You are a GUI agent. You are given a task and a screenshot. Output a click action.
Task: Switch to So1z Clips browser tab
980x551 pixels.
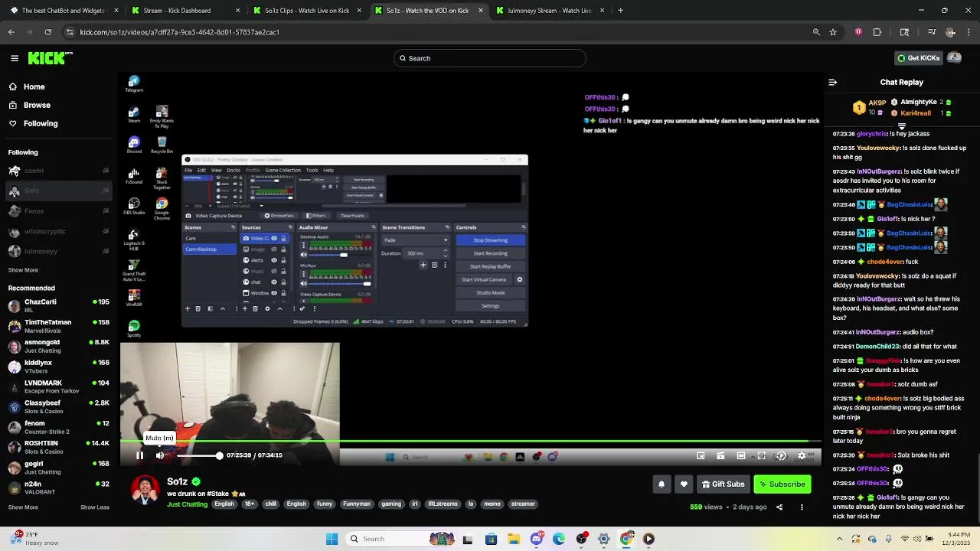[x=306, y=11]
